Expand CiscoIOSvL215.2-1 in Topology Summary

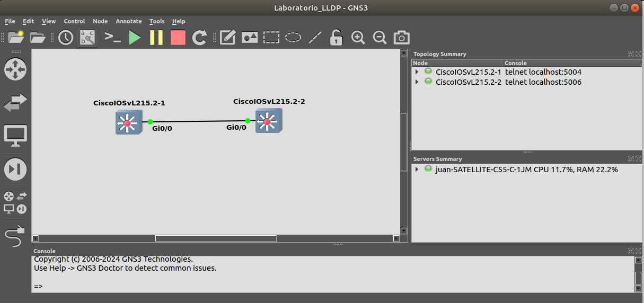point(417,72)
